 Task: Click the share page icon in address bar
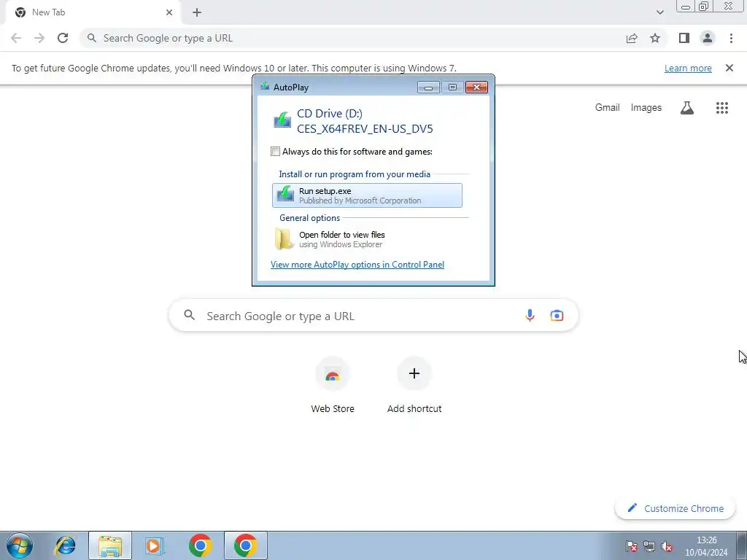[x=632, y=38]
